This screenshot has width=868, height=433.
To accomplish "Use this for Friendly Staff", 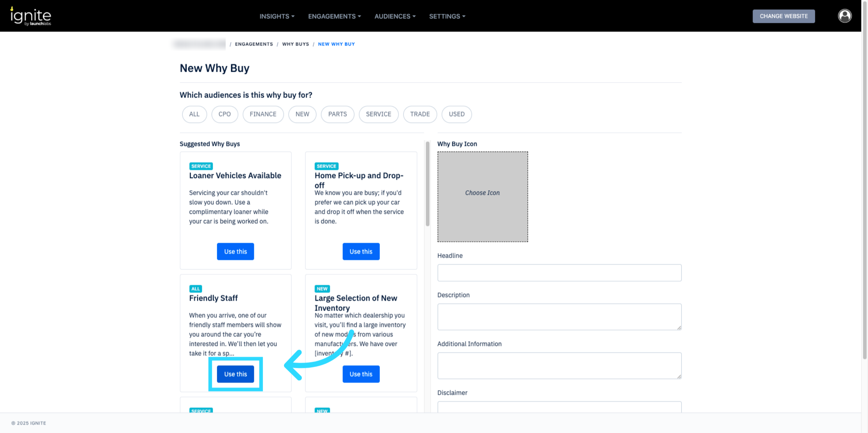I will click(235, 374).
